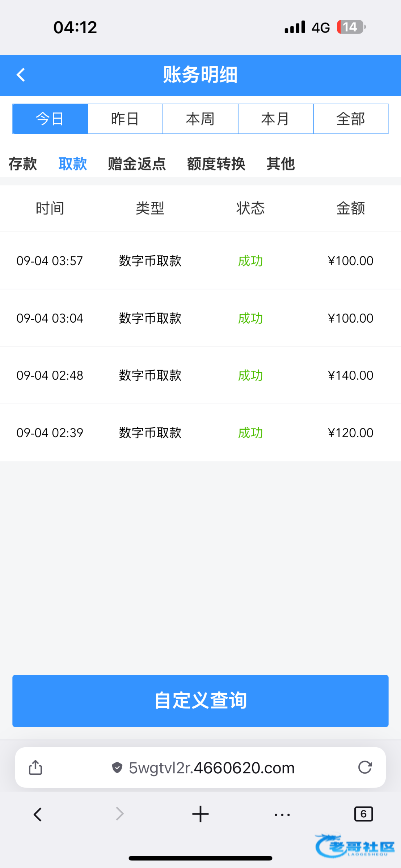The image size is (401, 868).
Task: Go back with the browser back arrow
Action: tap(38, 814)
